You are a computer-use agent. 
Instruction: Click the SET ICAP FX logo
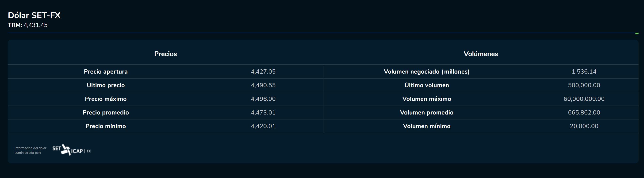pos(72,150)
